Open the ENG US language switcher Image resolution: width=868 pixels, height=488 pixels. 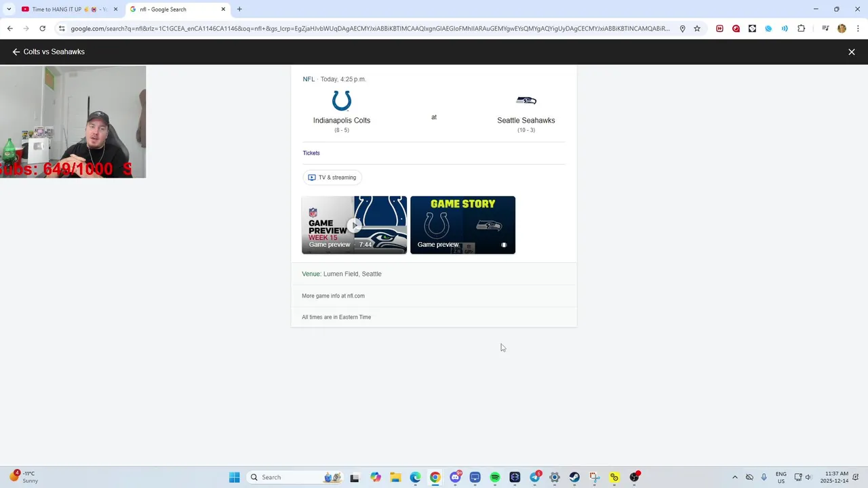pyautogui.click(x=781, y=477)
